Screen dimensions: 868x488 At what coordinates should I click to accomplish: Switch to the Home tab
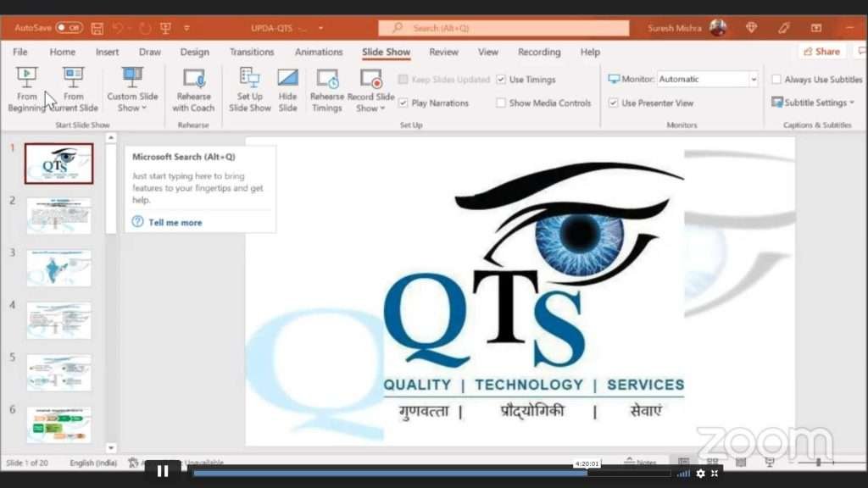click(x=62, y=52)
